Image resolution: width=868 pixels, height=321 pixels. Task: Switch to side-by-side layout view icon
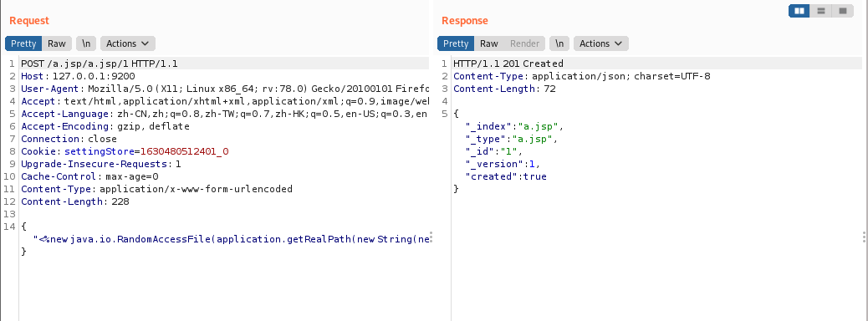[799, 11]
